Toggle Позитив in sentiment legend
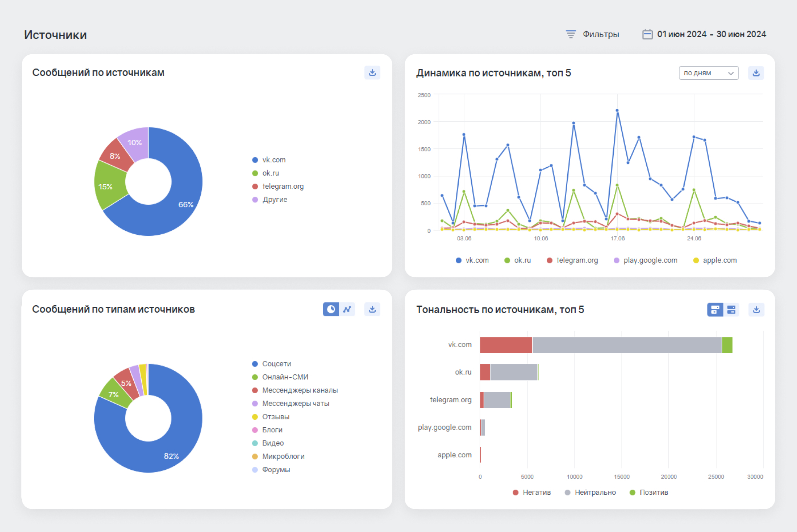Screen dimensions: 797x532 [x=649, y=493]
